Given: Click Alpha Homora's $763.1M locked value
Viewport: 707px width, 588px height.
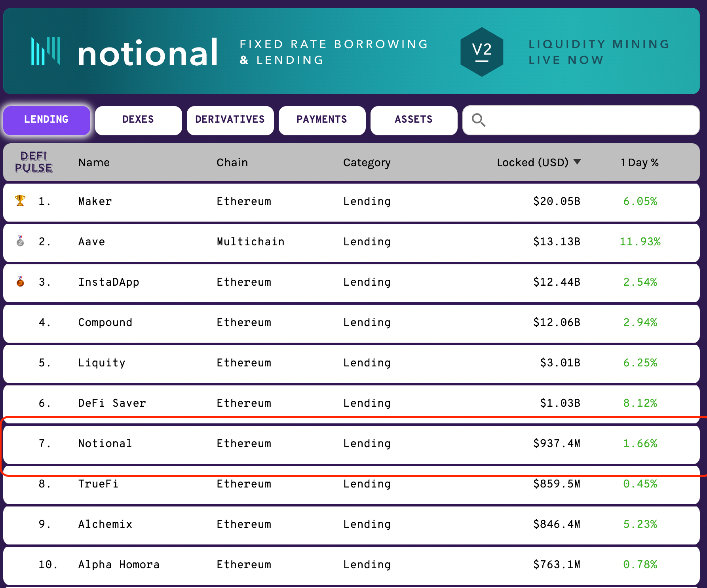Looking at the screenshot, I should [557, 565].
